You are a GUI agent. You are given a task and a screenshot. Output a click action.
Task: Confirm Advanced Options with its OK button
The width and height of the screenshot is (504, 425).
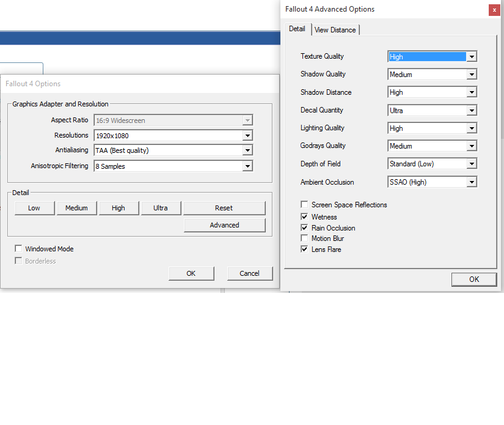pyautogui.click(x=474, y=279)
